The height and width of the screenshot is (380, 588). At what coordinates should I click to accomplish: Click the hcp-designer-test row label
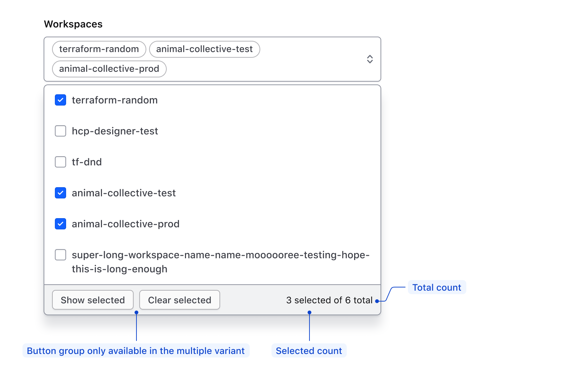point(115,131)
